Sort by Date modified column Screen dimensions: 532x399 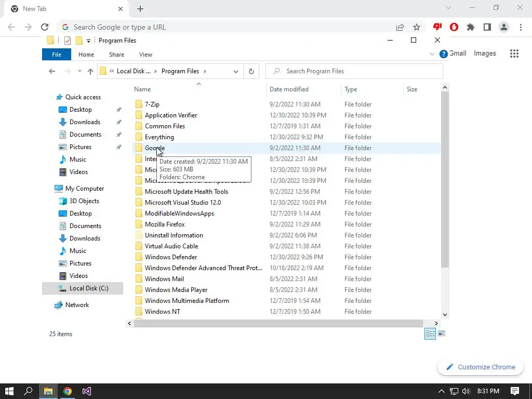click(303, 89)
